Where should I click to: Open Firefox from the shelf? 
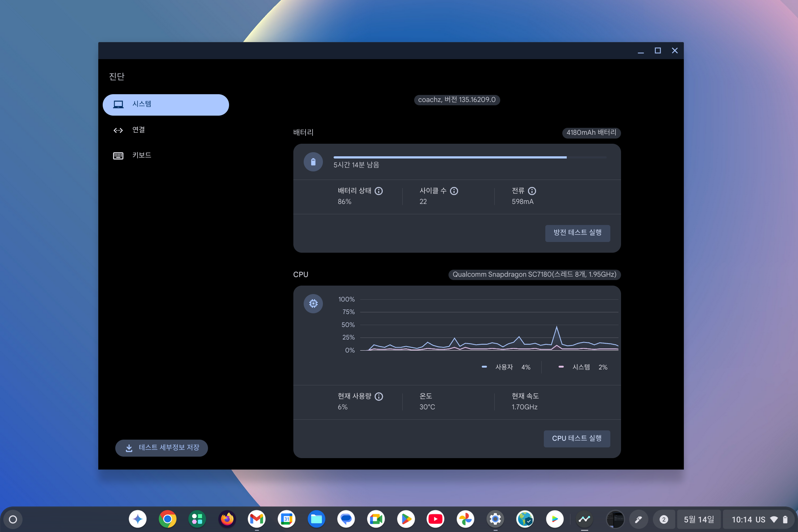[x=227, y=519]
